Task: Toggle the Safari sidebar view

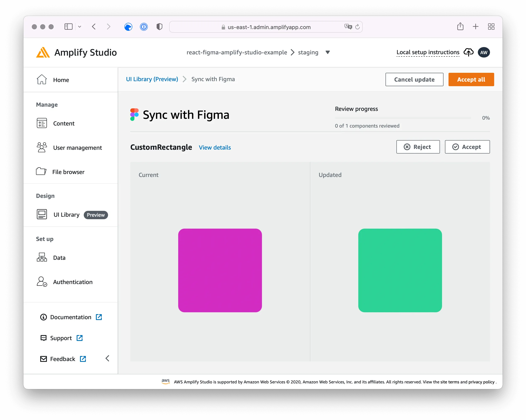Action: point(68,27)
